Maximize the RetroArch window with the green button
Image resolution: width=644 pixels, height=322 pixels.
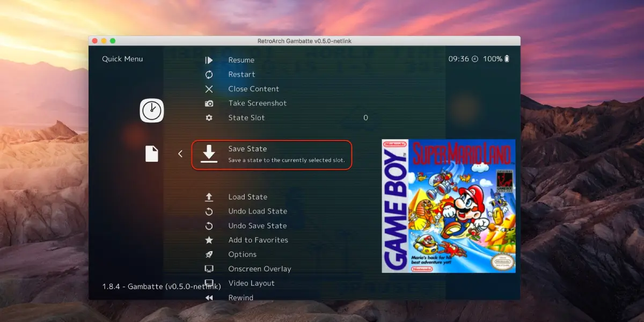click(x=113, y=41)
